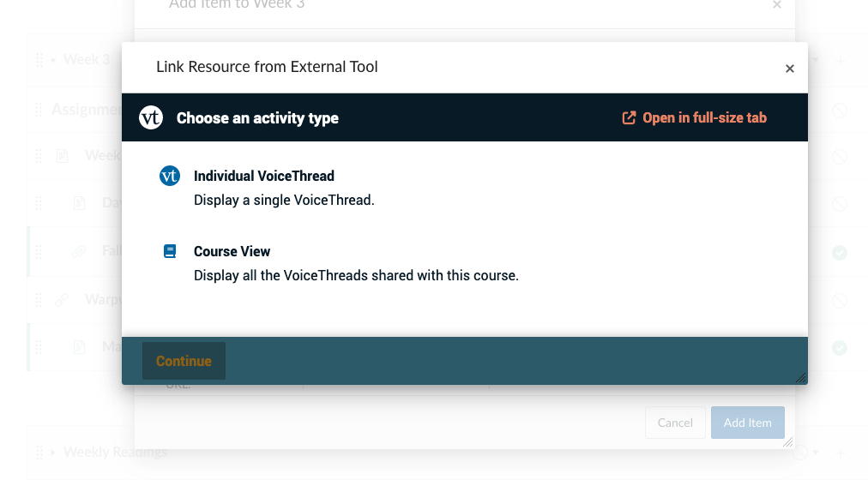Click the VoiceThread logo in header

pos(151,118)
